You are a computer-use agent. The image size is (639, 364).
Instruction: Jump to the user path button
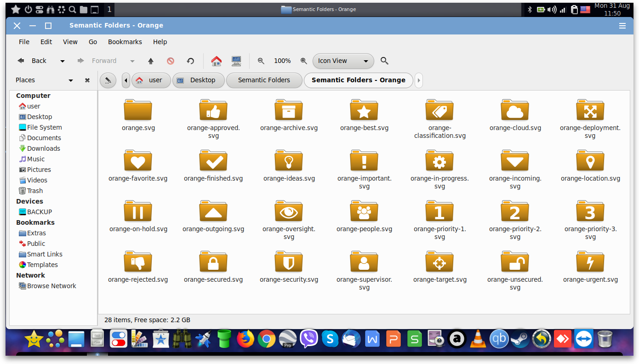151,80
